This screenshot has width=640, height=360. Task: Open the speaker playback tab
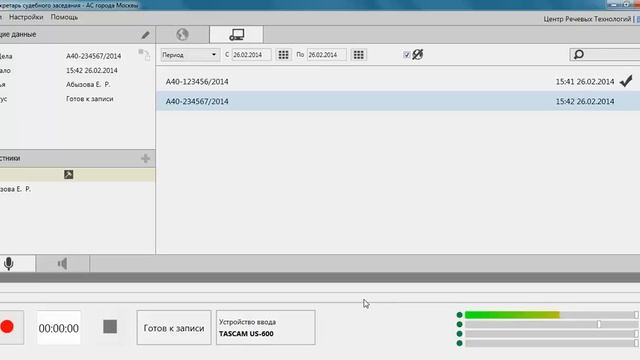pos(62,264)
